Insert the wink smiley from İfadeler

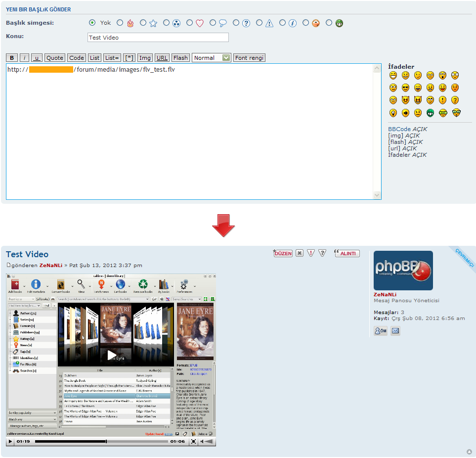(x=418, y=75)
